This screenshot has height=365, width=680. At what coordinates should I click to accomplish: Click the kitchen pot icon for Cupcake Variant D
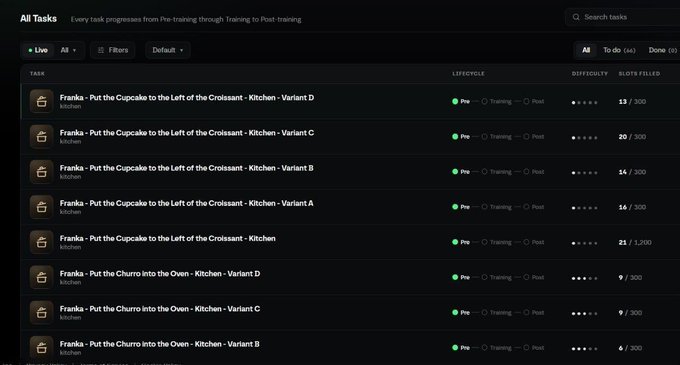coord(42,101)
